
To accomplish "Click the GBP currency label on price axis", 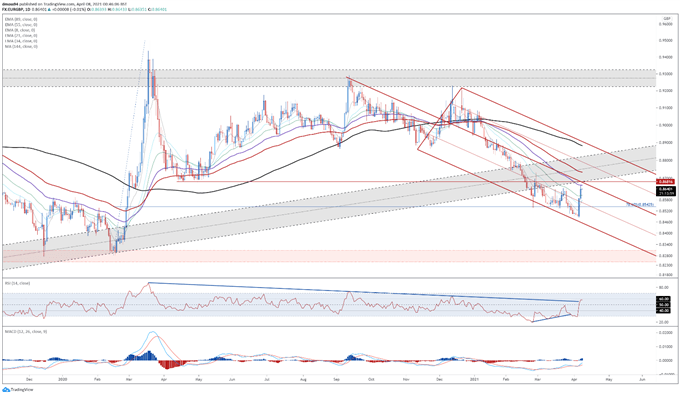I will point(667,19).
